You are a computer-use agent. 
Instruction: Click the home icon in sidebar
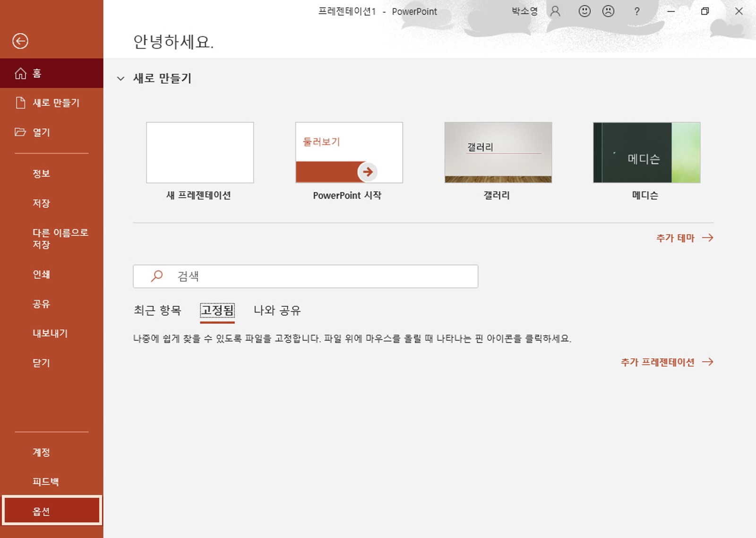[20, 73]
